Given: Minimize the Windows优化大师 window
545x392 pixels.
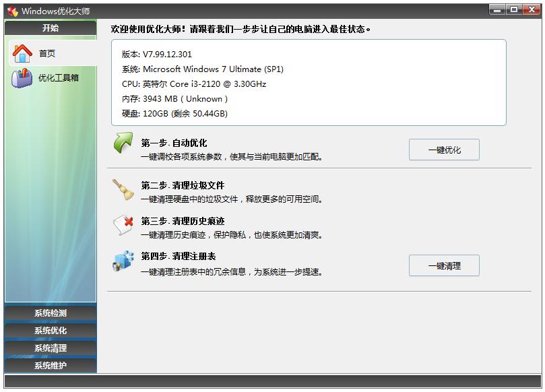Looking at the screenshot, I should coord(498,9).
